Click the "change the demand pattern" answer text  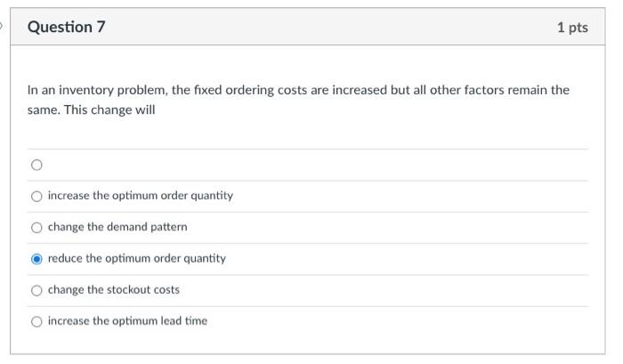point(117,227)
